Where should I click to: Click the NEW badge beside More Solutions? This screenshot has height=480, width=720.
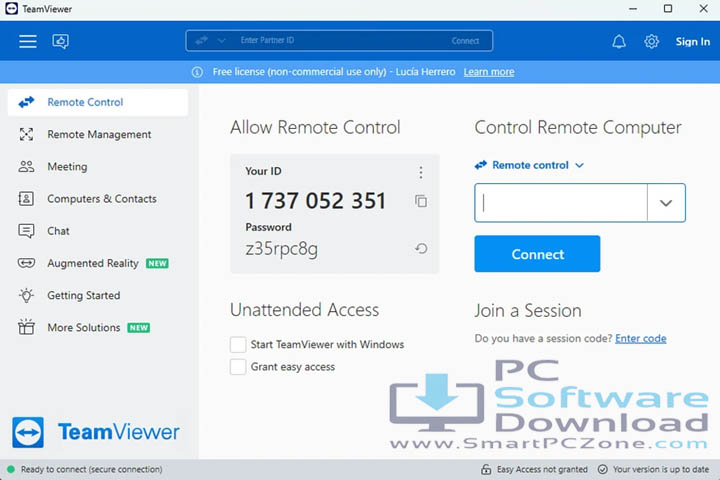[x=139, y=328]
